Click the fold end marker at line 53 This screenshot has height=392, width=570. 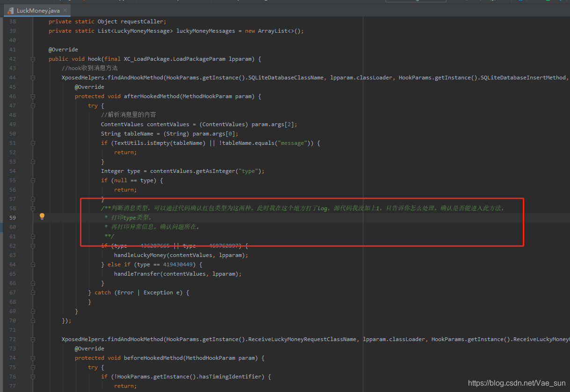[33, 162]
